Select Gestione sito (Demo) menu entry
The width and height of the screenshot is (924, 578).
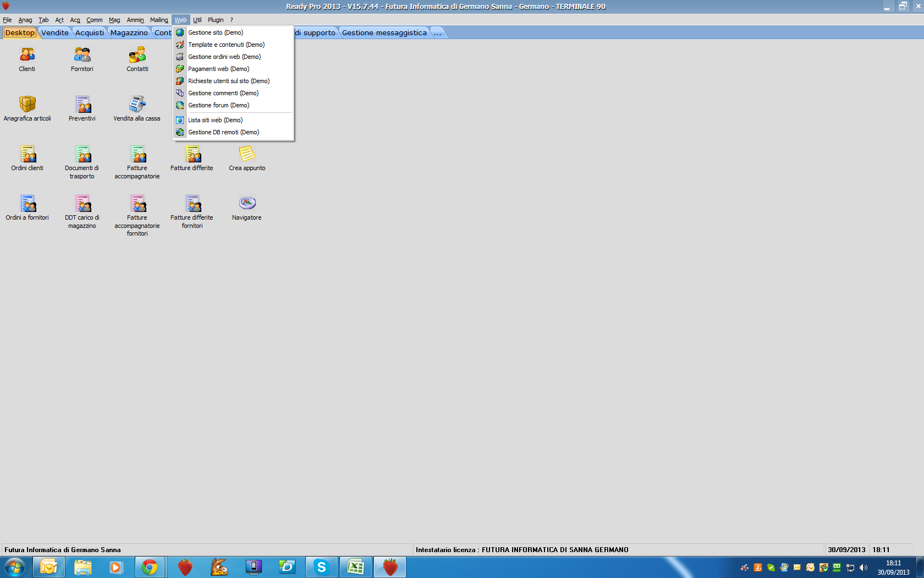tap(233, 32)
